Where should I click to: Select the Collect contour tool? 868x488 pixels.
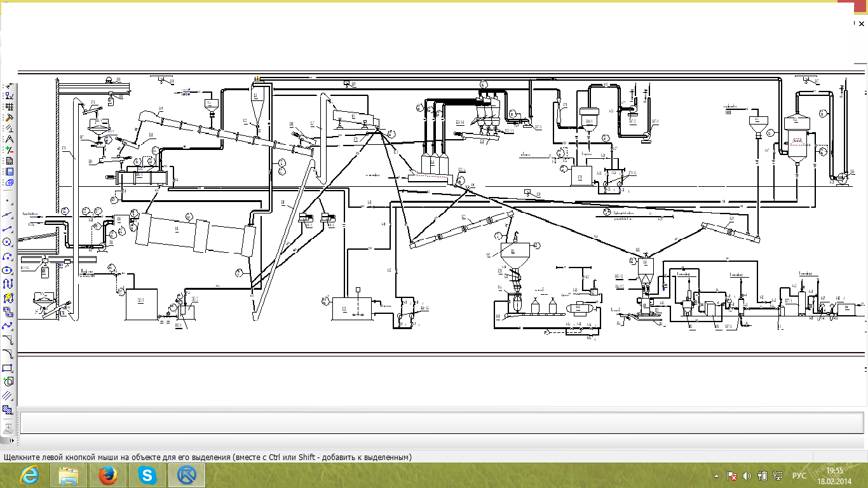click(8, 382)
